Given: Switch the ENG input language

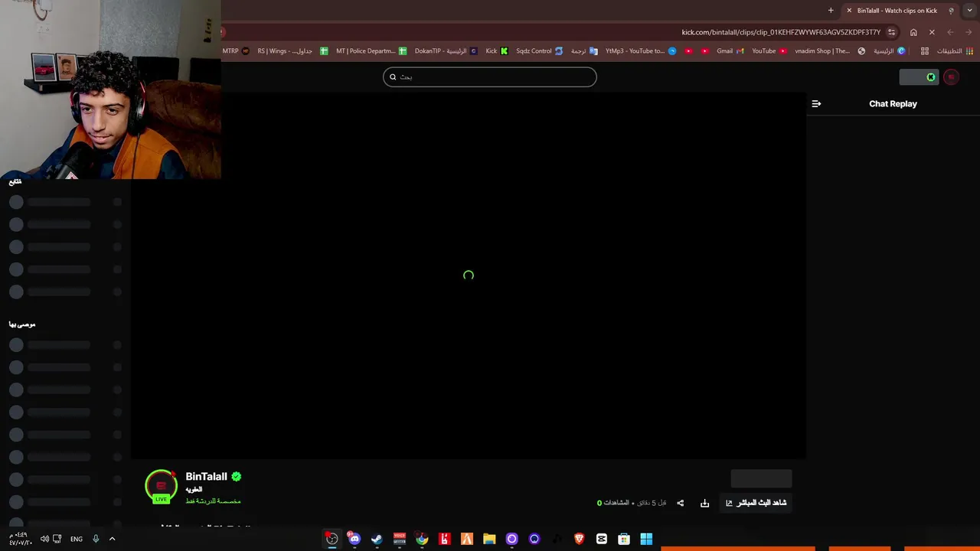Looking at the screenshot, I should click(x=77, y=539).
